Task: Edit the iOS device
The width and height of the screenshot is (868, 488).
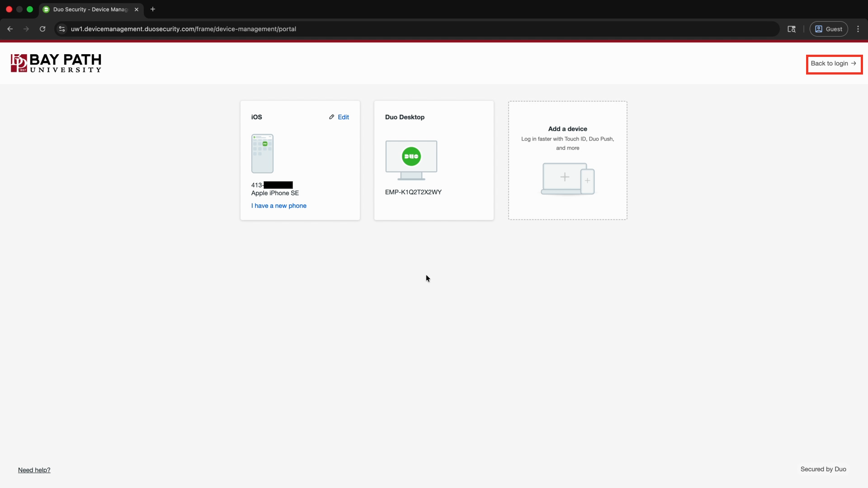Action: coord(339,117)
